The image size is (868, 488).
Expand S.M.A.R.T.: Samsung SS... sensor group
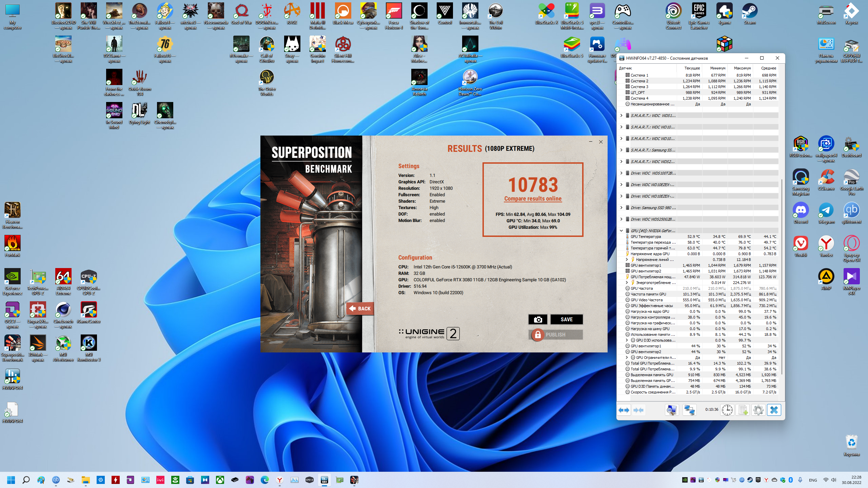pyautogui.click(x=621, y=150)
